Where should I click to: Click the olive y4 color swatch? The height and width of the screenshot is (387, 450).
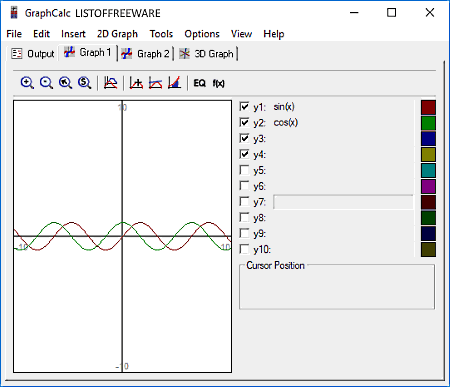(428, 155)
